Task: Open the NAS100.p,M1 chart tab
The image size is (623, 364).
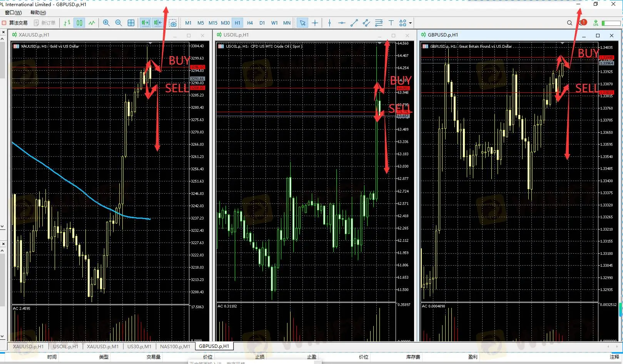Action: (x=175, y=346)
